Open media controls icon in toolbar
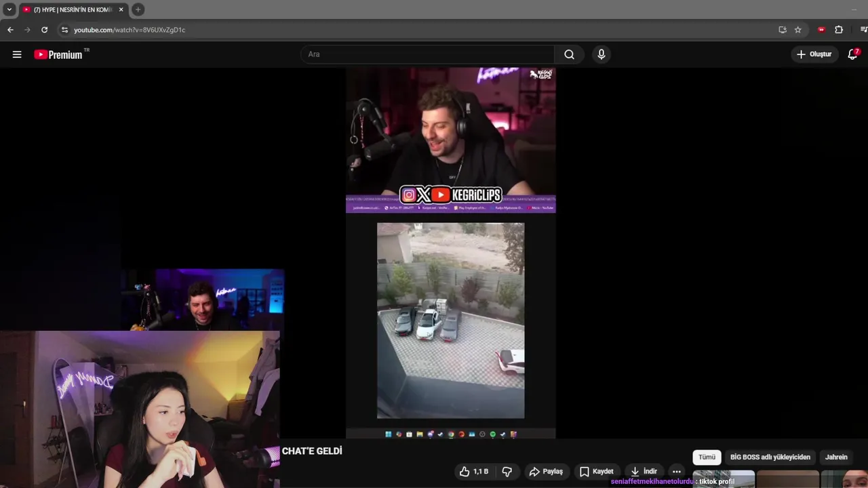Viewport: 868px width, 488px height. pos(863,30)
